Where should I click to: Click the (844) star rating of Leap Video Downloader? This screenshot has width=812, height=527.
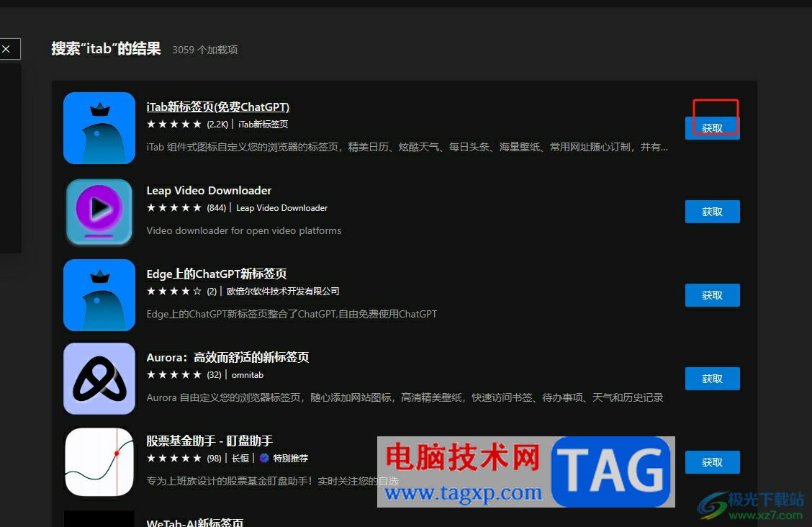coord(186,207)
